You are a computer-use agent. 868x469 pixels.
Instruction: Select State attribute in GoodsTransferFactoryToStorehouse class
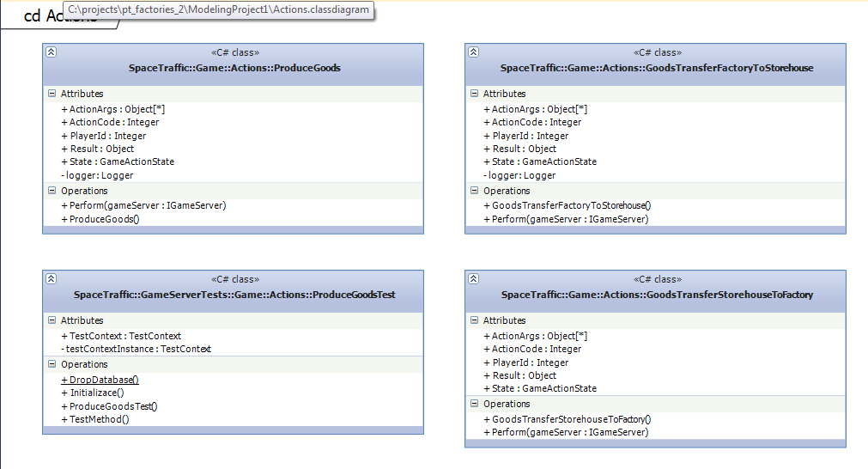point(540,161)
